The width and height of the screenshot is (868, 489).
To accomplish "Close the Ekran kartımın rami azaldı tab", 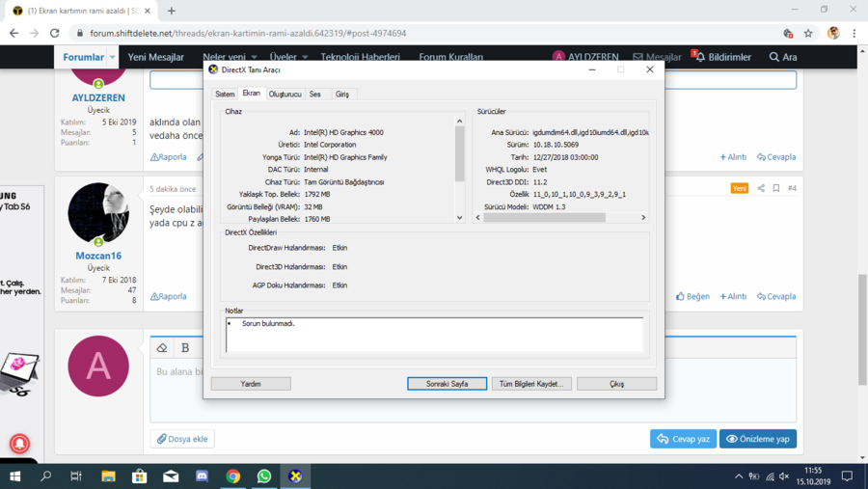I will (148, 11).
